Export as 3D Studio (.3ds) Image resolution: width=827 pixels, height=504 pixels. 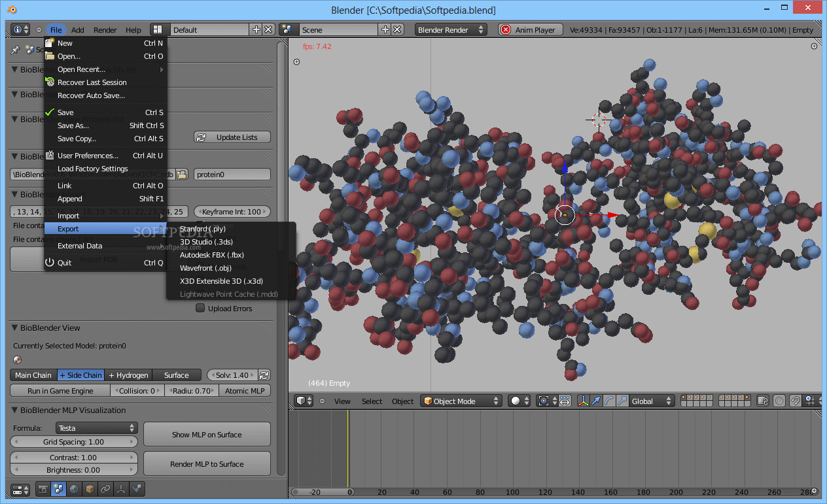coord(231,242)
